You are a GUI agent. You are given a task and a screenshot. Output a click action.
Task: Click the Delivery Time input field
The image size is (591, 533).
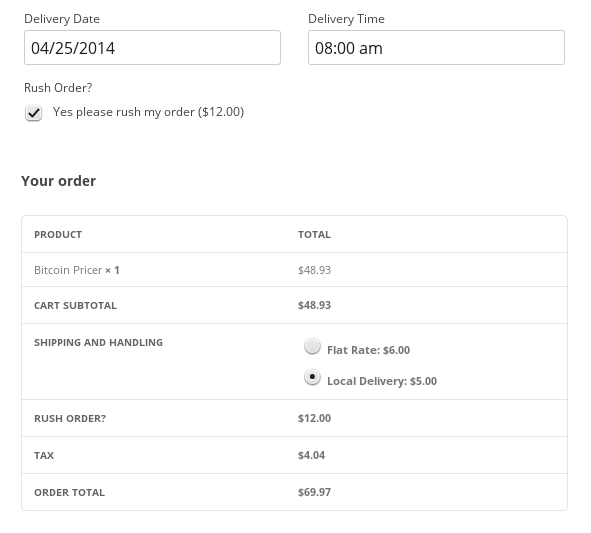click(x=436, y=47)
